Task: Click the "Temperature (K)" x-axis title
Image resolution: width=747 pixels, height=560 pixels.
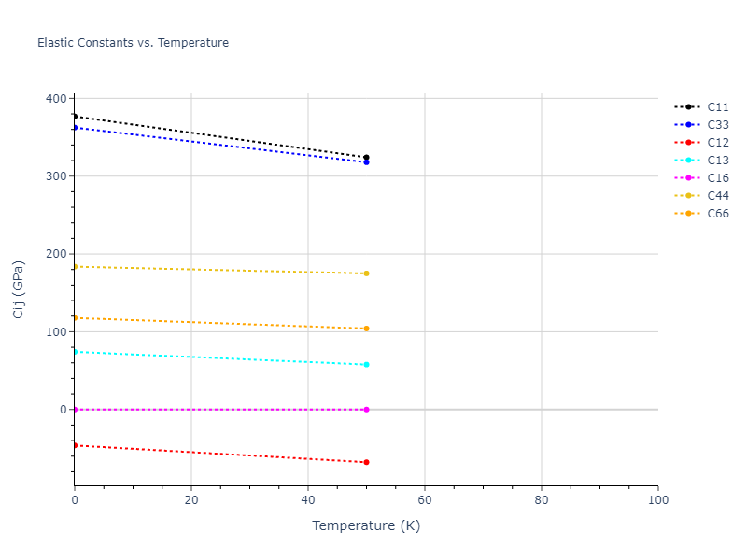Action: [366, 525]
